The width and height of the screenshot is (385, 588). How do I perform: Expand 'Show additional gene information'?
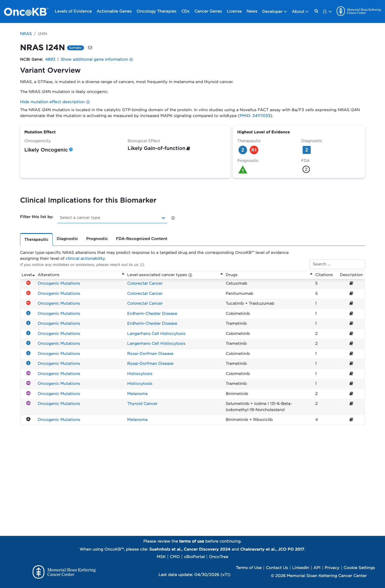(x=97, y=59)
